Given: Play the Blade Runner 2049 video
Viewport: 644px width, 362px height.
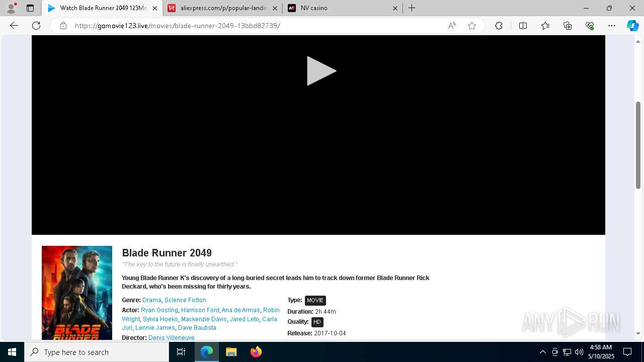Looking at the screenshot, I should [321, 71].
